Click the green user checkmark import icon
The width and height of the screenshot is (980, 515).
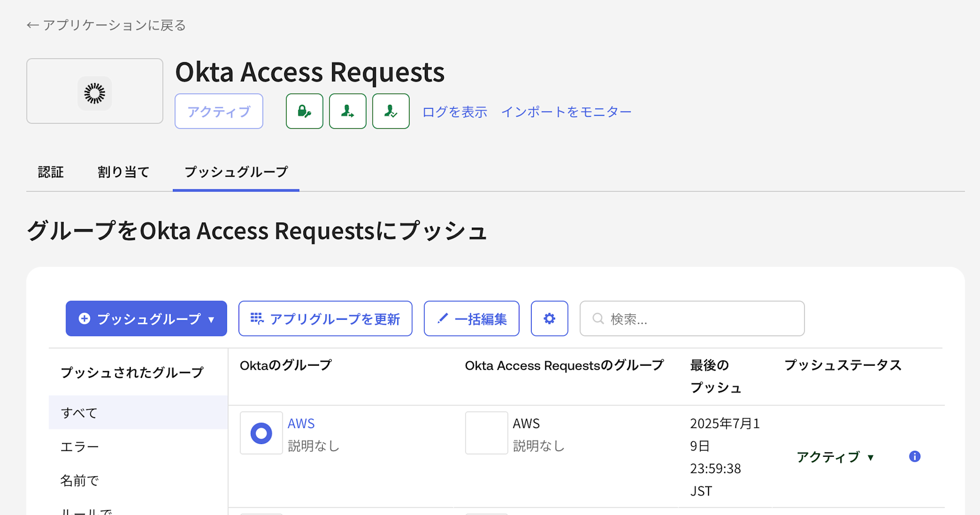point(391,111)
